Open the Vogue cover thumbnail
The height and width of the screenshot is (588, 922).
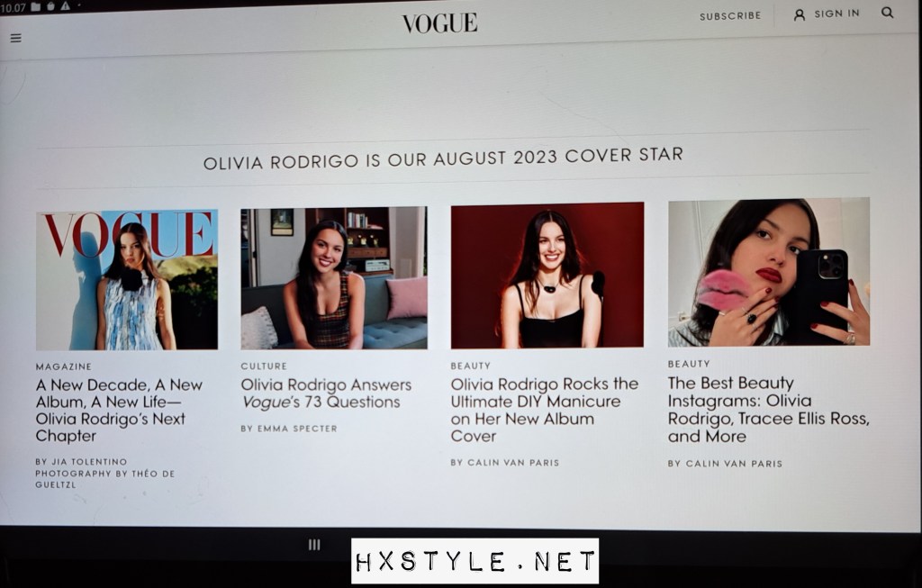pyautogui.click(x=127, y=280)
